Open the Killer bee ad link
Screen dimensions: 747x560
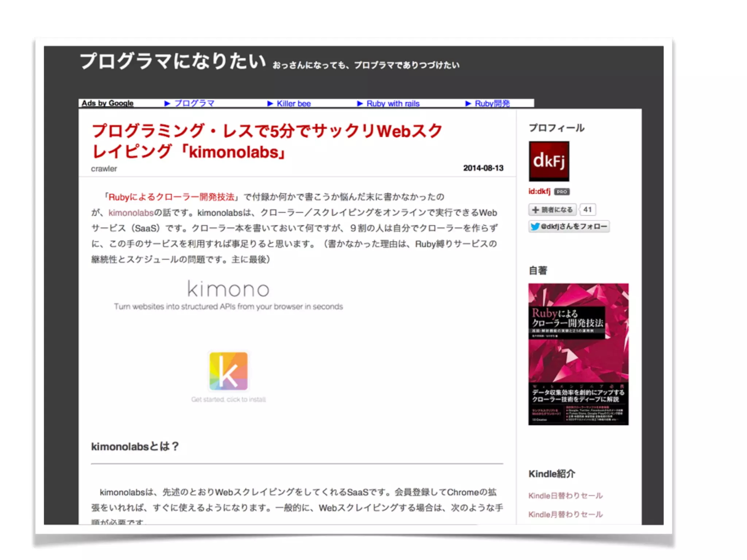pyautogui.click(x=294, y=104)
